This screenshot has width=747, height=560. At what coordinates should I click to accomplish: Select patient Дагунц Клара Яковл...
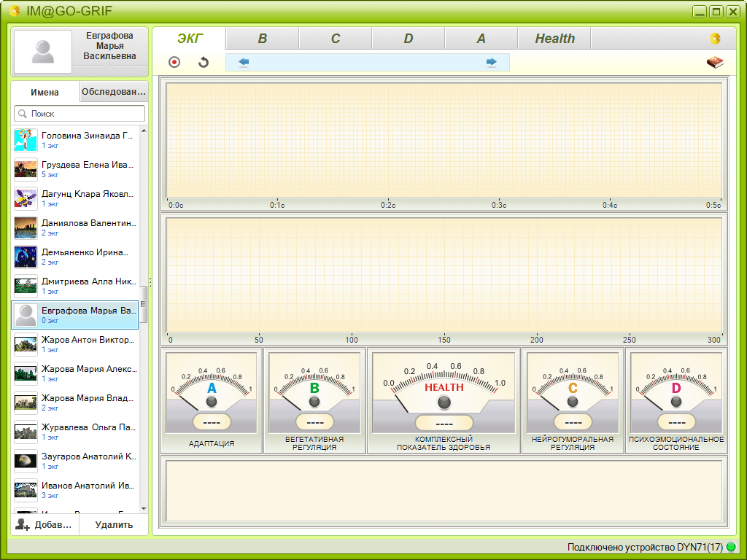tap(75, 198)
